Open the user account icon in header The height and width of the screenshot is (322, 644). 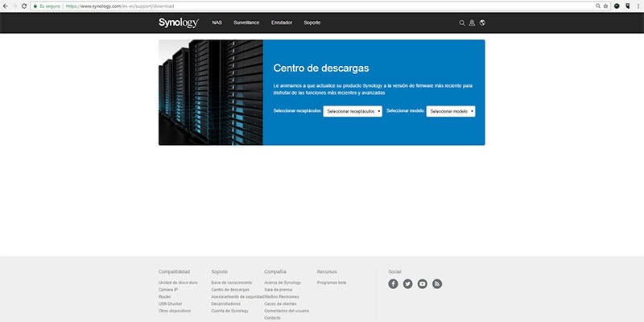(x=472, y=23)
